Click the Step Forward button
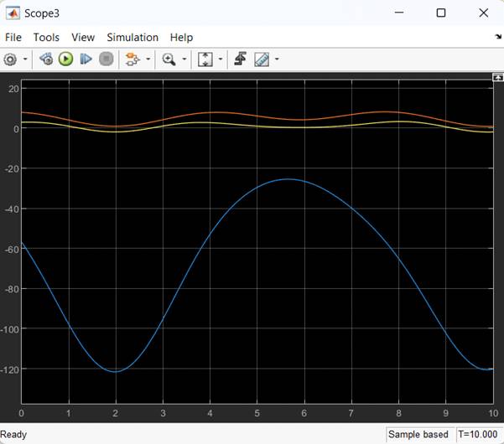Image resolution: width=504 pixels, height=444 pixels. (x=86, y=59)
